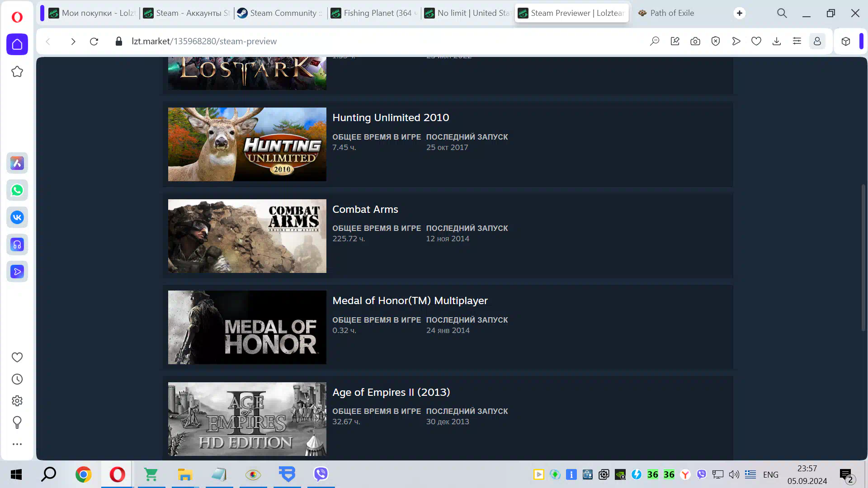Click the Lost Ark cover image
Viewport: 868px width, 488px height.
(x=247, y=73)
